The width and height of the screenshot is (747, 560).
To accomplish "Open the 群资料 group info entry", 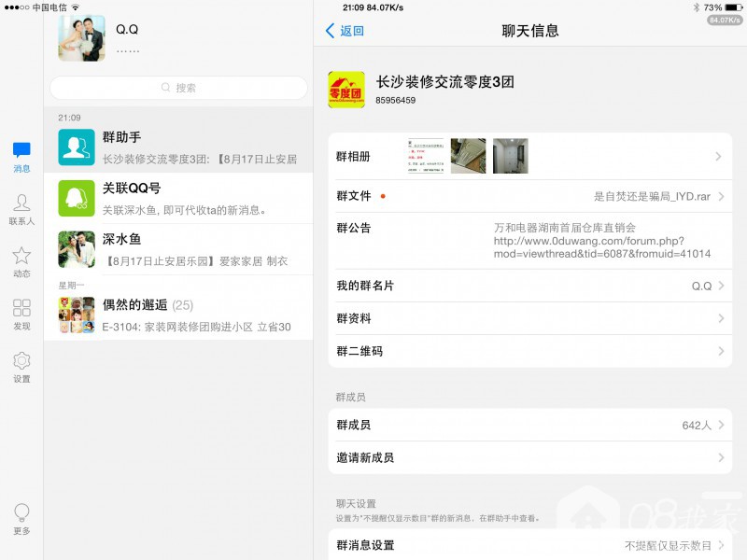I will [529, 318].
